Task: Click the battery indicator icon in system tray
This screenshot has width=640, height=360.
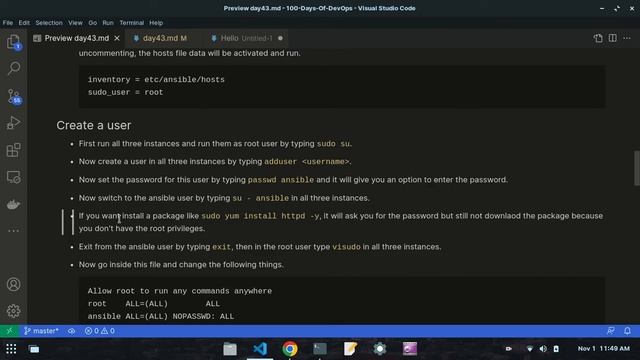Action: [556, 349]
